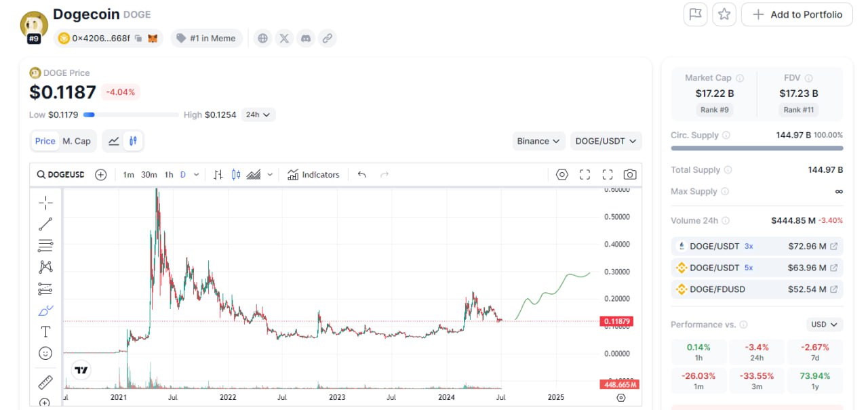Toggle chart to Price view

point(45,141)
